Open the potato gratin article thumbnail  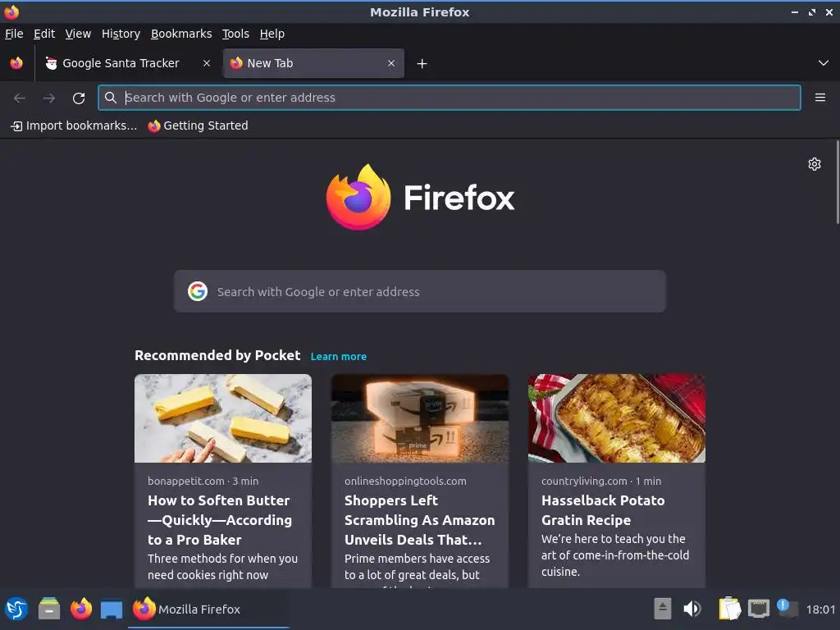617,418
